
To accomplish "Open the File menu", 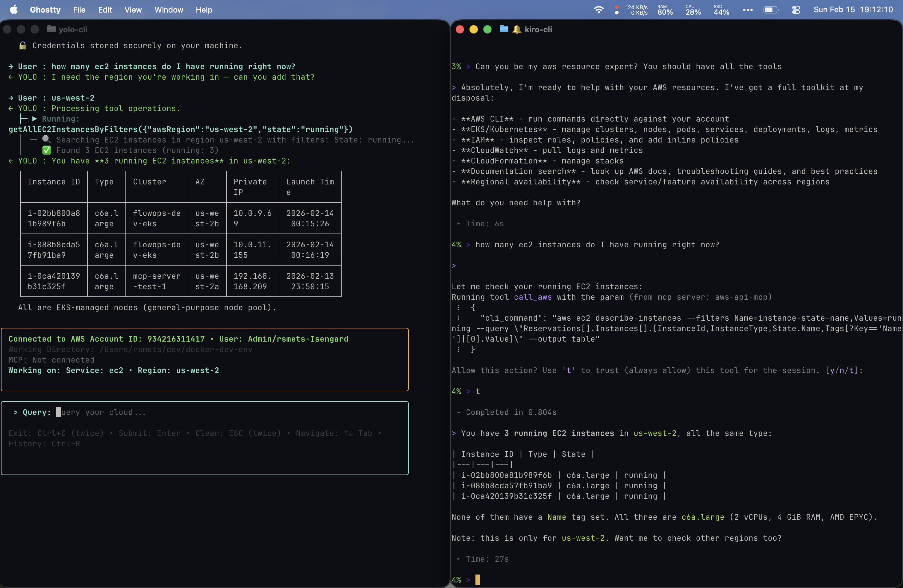I will [79, 10].
